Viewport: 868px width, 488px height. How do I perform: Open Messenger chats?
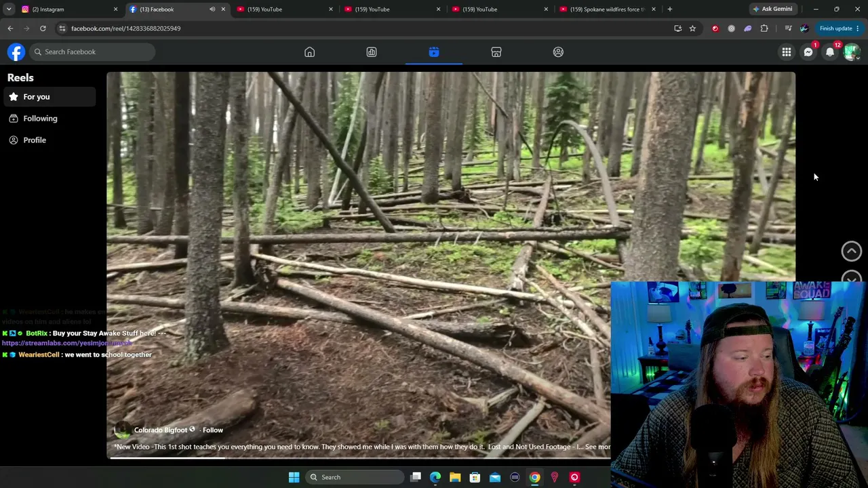pos(808,52)
